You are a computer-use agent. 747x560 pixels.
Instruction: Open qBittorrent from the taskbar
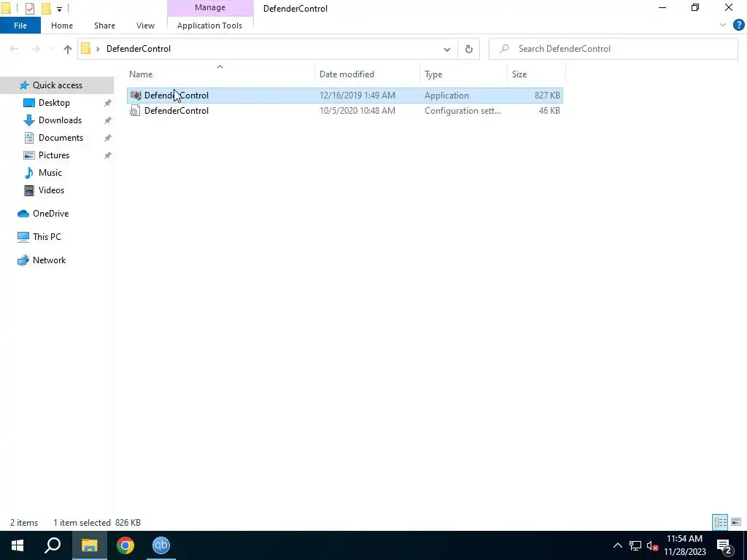click(161, 545)
